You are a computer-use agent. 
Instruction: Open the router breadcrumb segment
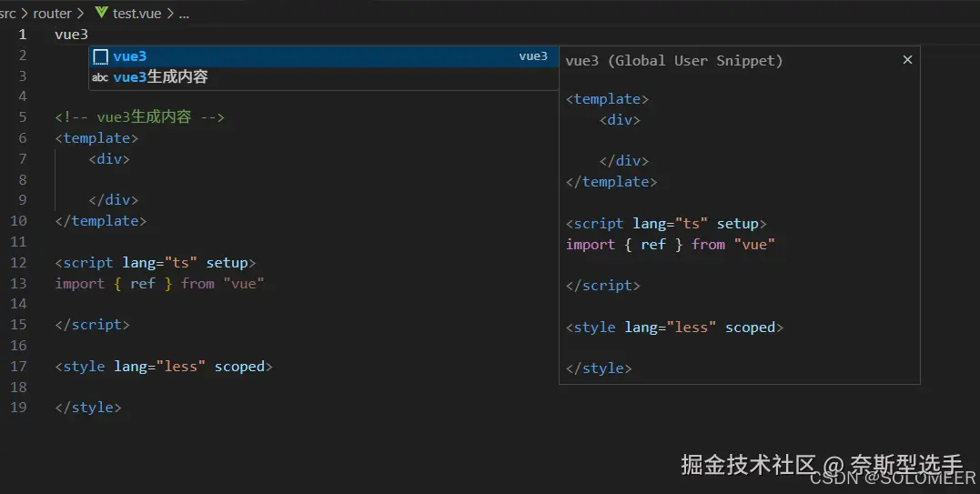point(53,13)
